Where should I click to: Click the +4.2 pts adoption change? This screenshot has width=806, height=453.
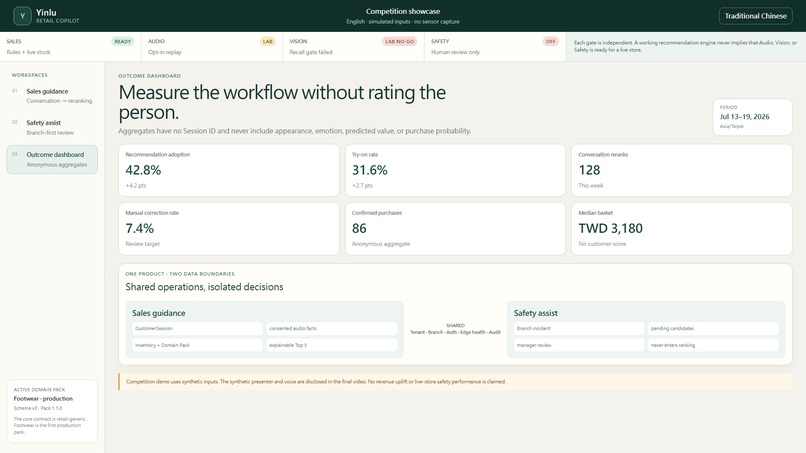click(x=136, y=186)
